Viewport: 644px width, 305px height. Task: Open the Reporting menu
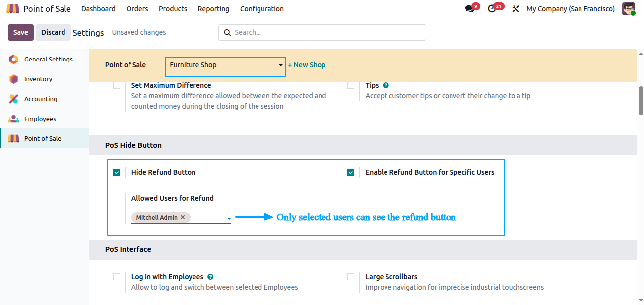coord(213,9)
